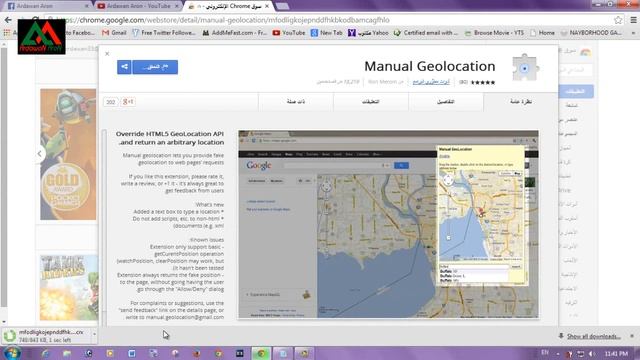Bookmark this page with the star icon
Viewport: 640px width, 360px height.
point(618,20)
